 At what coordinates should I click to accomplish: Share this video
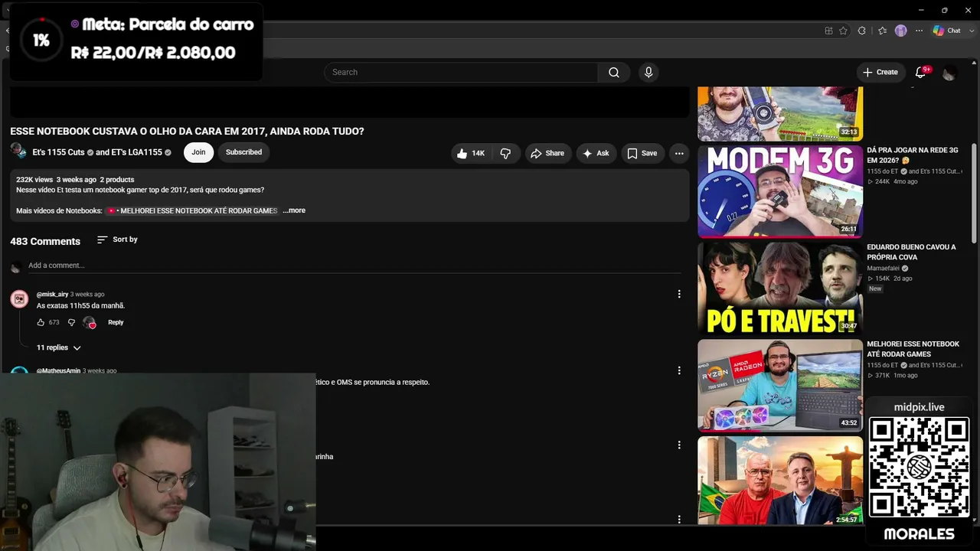click(x=547, y=153)
